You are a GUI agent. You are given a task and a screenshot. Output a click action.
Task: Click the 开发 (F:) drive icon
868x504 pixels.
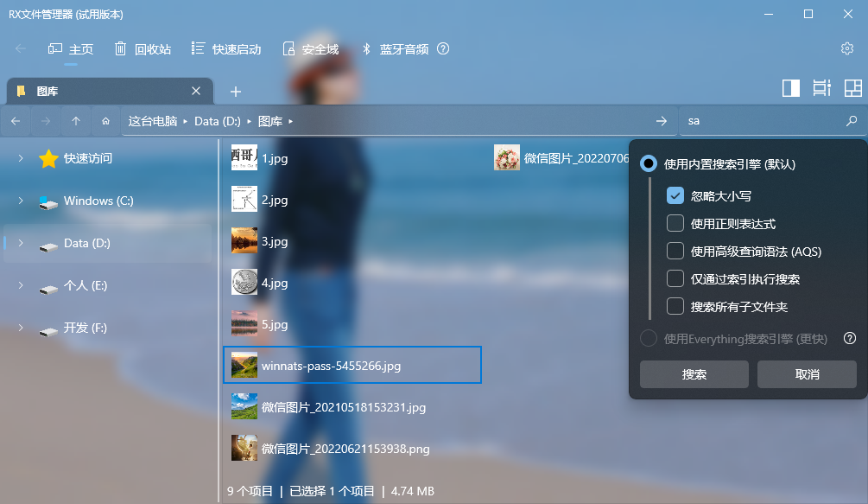(48, 331)
